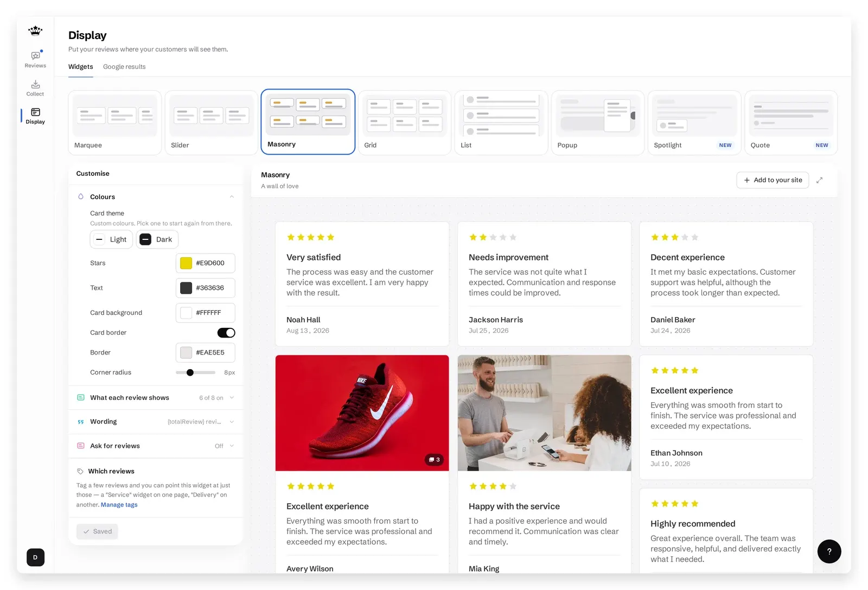Select the Dark card theme

pos(157,239)
